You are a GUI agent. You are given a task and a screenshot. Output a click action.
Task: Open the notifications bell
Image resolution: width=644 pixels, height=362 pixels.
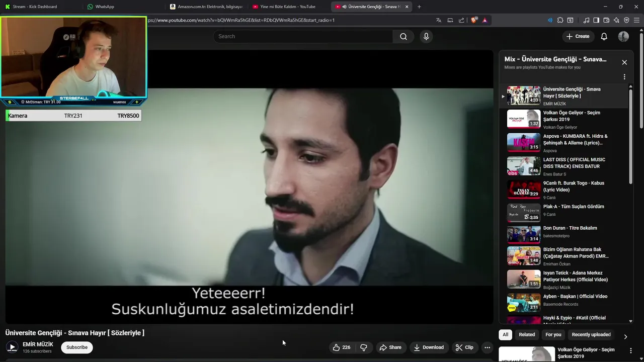(x=604, y=36)
